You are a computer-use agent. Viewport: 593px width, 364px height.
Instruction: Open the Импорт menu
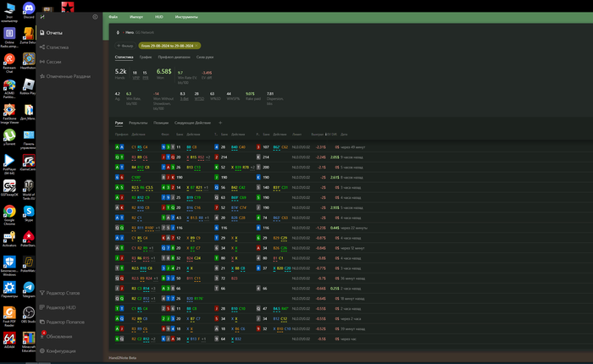[x=136, y=17]
